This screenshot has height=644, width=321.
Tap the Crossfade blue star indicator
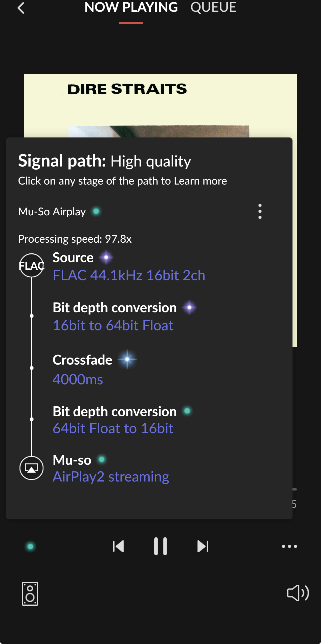tap(127, 360)
